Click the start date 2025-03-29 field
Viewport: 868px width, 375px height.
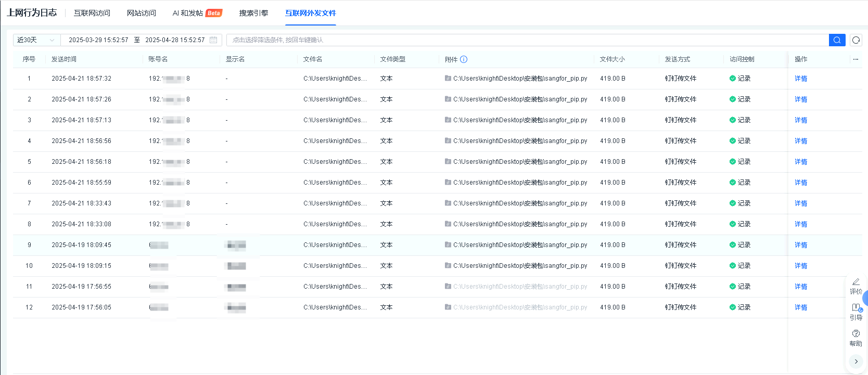(x=98, y=40)
